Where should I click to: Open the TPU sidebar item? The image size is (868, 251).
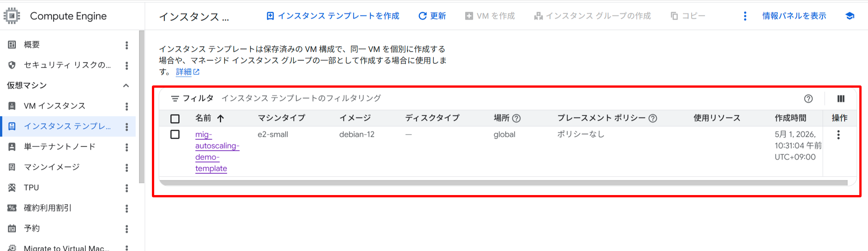coord(68,187)
